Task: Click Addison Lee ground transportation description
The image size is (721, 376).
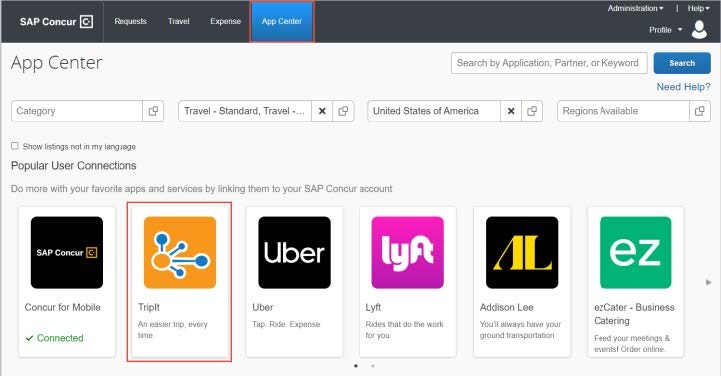Action: click(520, 330)
